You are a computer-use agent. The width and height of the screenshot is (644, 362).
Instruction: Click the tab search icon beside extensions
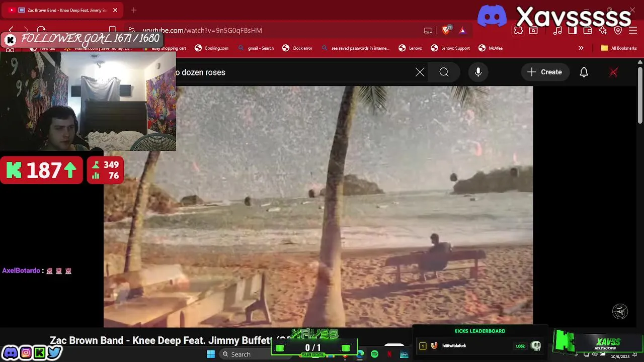pyautogui.click(x=533, y=31)
